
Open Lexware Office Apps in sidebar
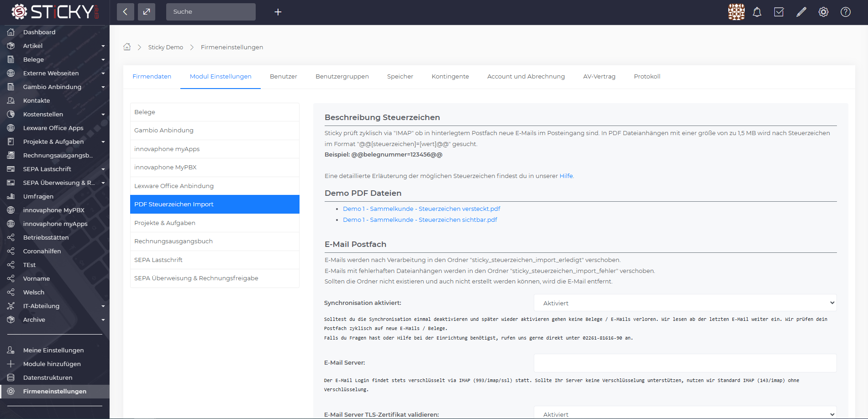[x=55, y=128]
